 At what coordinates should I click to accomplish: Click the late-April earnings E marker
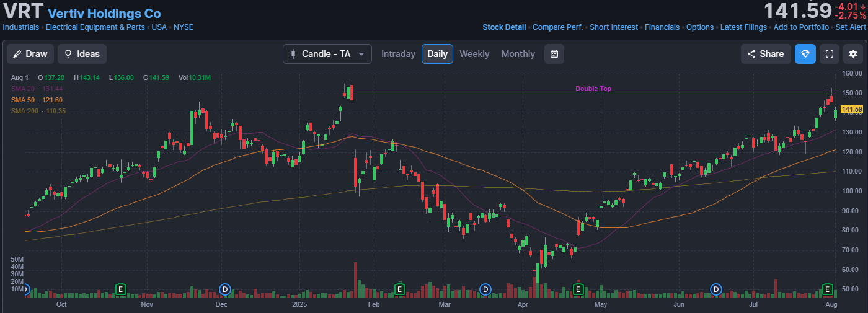coord(578,289)
